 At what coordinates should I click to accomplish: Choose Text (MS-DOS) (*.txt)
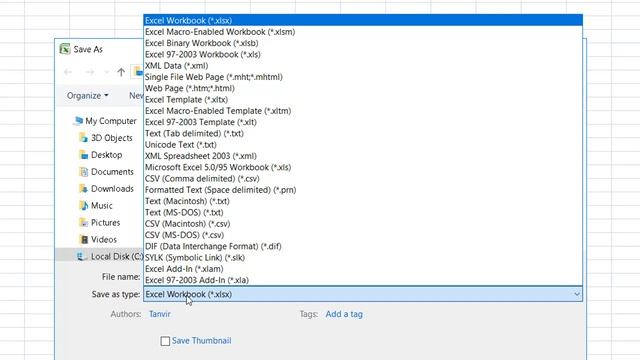click(363, 212)
